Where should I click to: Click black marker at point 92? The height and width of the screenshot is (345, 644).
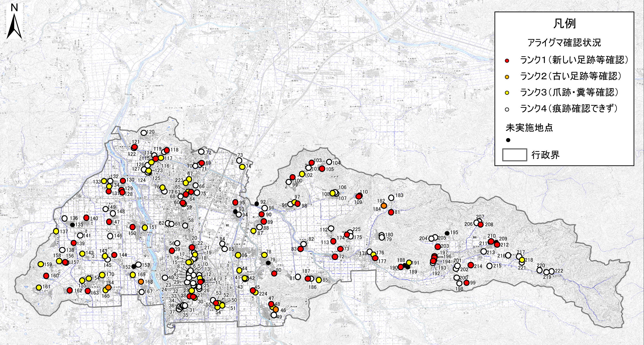tap(257, 204)
